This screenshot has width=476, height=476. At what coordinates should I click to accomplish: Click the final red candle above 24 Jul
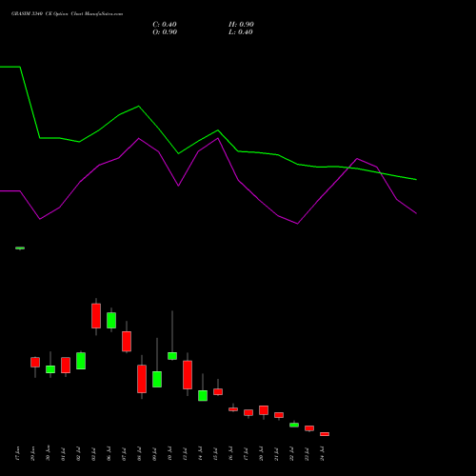click(x=325, y=434)
